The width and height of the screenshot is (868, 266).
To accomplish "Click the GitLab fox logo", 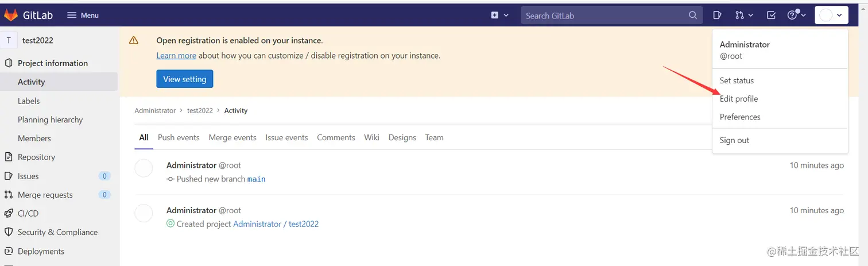I will 11,15.
